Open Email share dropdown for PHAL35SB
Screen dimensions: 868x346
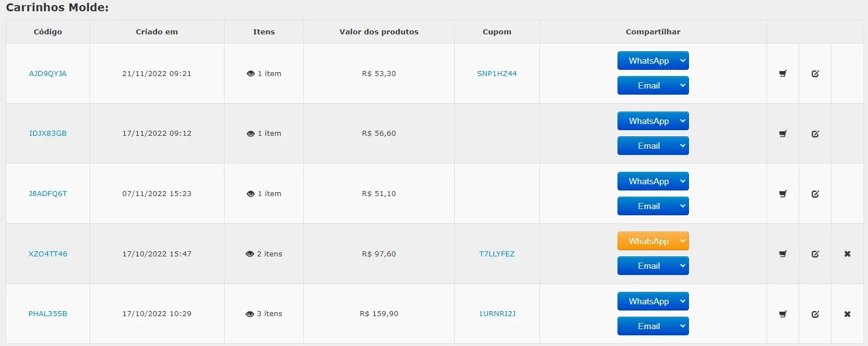tap(653, 326)
